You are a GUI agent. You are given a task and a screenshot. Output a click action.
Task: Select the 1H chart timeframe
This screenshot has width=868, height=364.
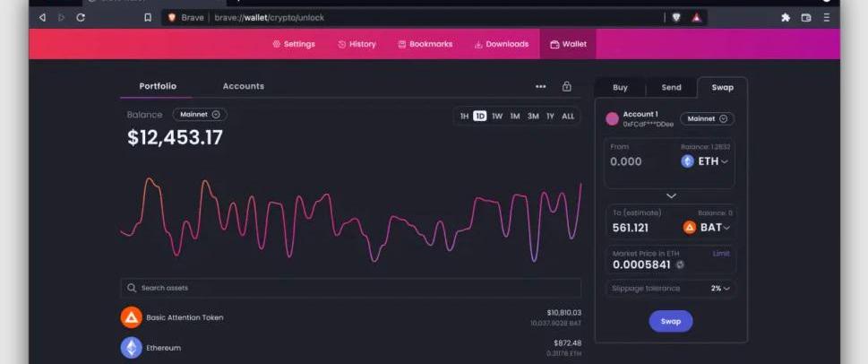(464, 117)
